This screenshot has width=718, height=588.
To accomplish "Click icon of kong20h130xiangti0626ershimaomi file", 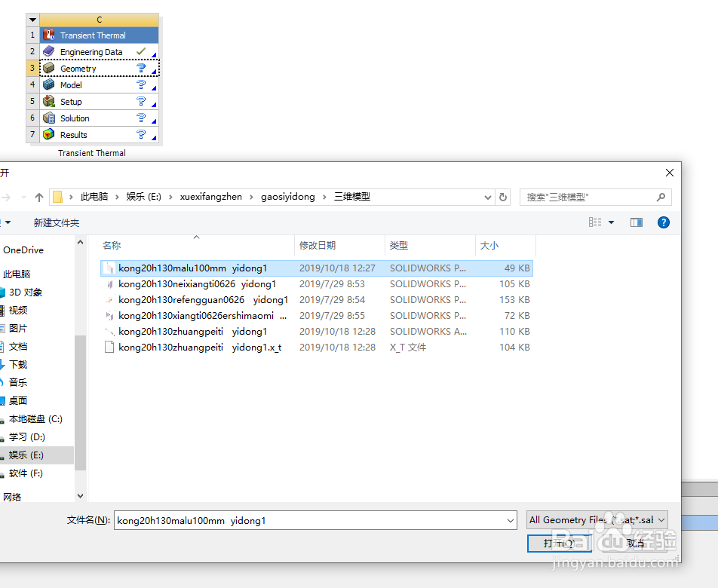I will point(109,316).
